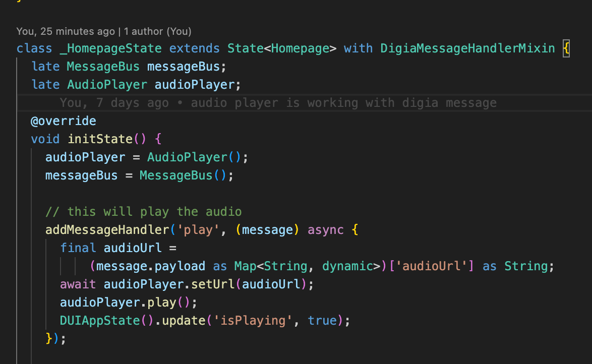Screen dimensions: 592x364
Task: Click the 'isPlaying' string literal
Action: [x=253, y=320]
